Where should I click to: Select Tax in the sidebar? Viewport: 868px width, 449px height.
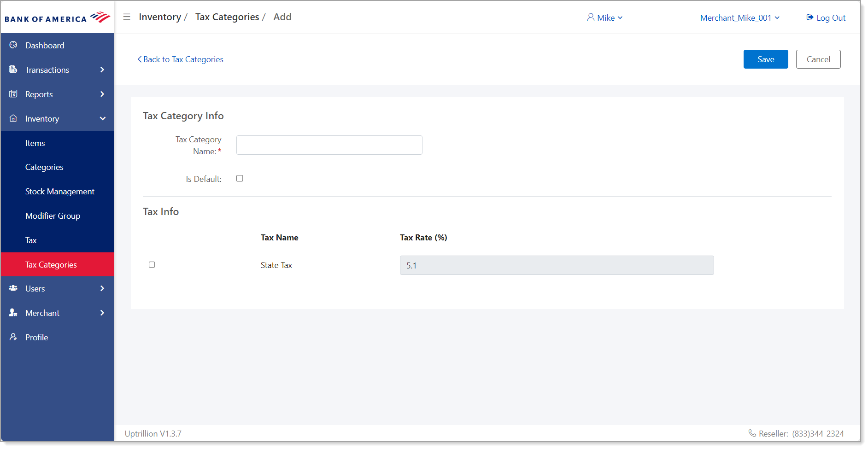coord(58,240)
